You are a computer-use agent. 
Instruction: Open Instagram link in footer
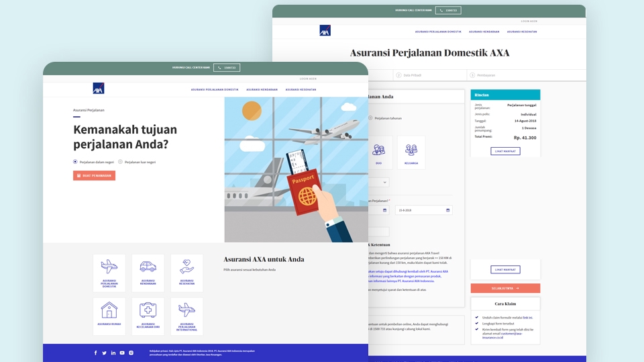(131, 353)
